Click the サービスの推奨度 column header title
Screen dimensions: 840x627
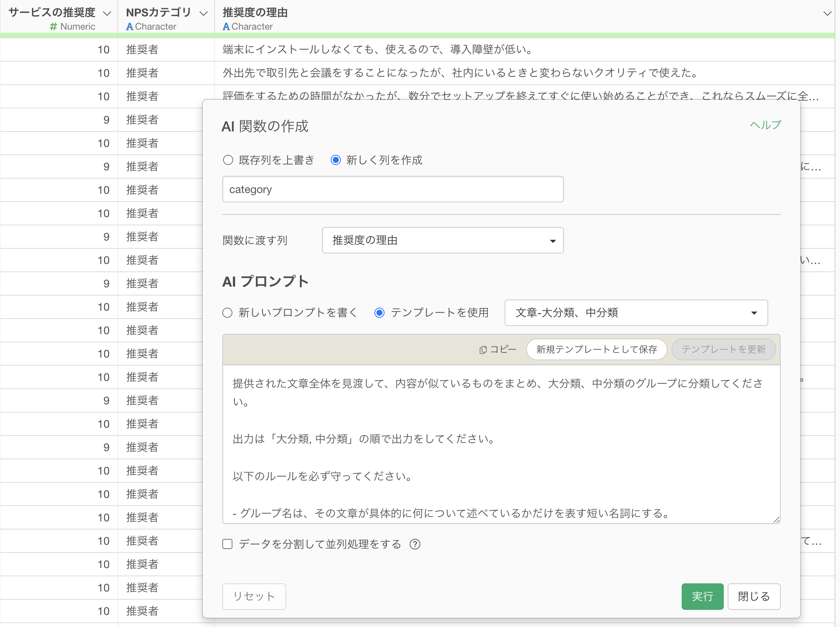[52, 12]
